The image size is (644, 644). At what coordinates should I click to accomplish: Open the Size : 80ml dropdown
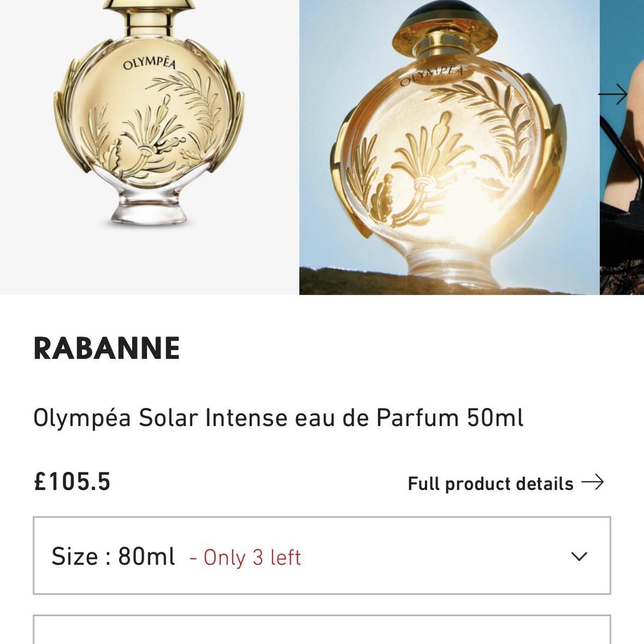(x=322, y=555)
